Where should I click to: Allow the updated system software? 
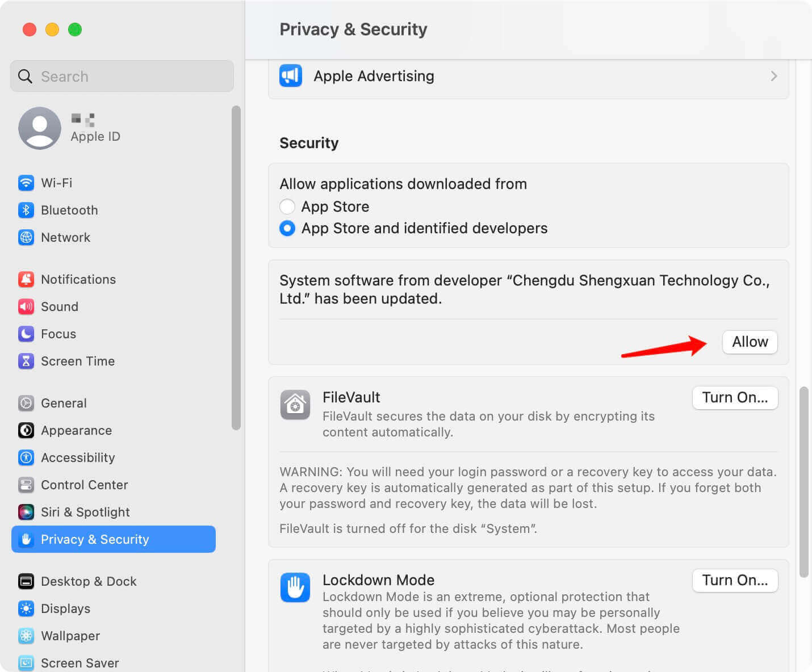tap(750, 342)
